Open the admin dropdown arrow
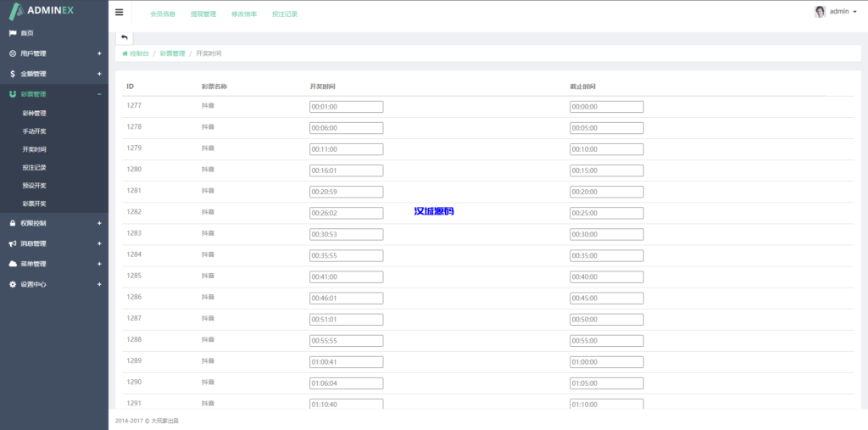This screenshot has height=430, width=868. click(855, 13)
